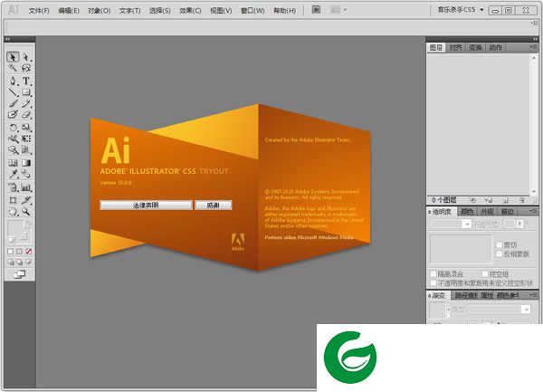Select the Scale tool

[x=26, y=128]
